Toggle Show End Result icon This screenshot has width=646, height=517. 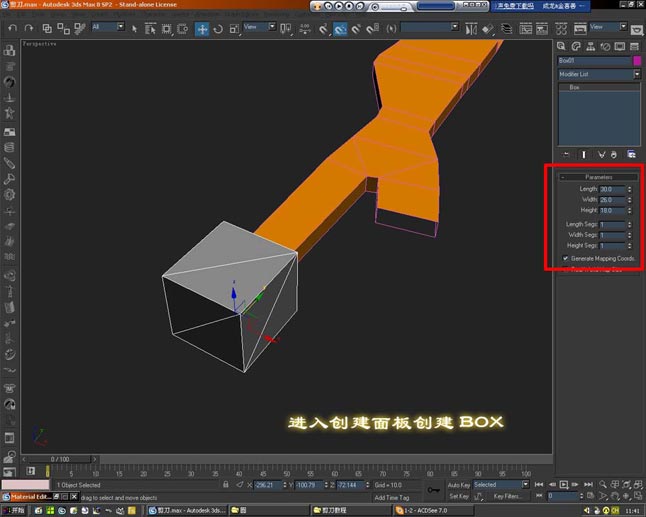pyautogui.click(x=584, y=154)
